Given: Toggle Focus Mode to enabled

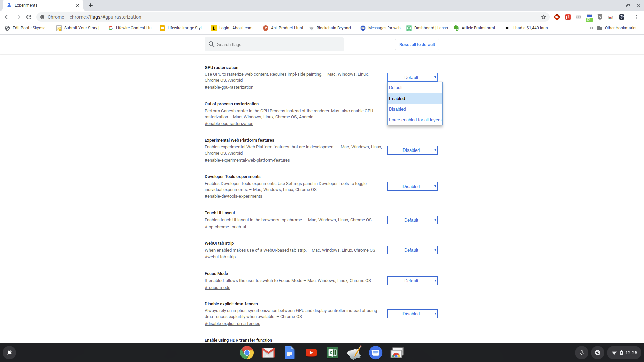Looking at the screenshot, I should [412, 280].
